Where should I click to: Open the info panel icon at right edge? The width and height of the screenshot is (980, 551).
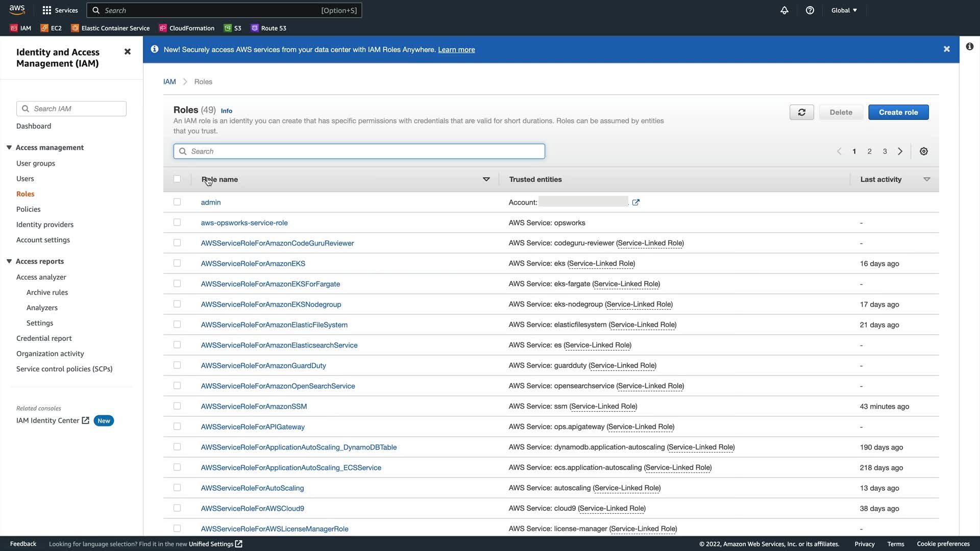pyautogui.click(x=969, y=46)
